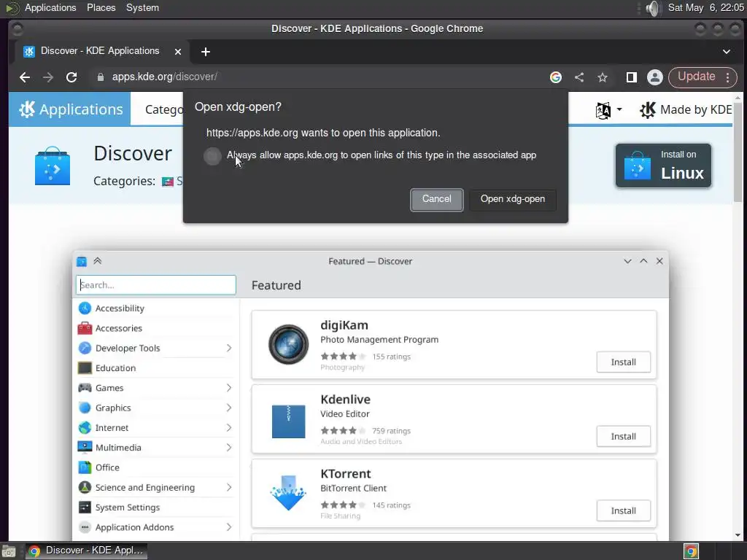Click the show desktop icon in taskbar
This screenshot has height=560, width=747.
[9, 551]
